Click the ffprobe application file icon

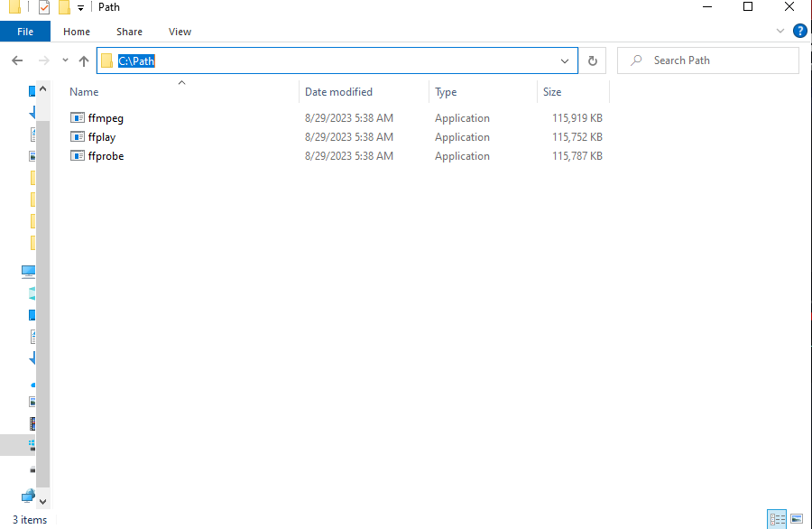click(x=78, y=156)
